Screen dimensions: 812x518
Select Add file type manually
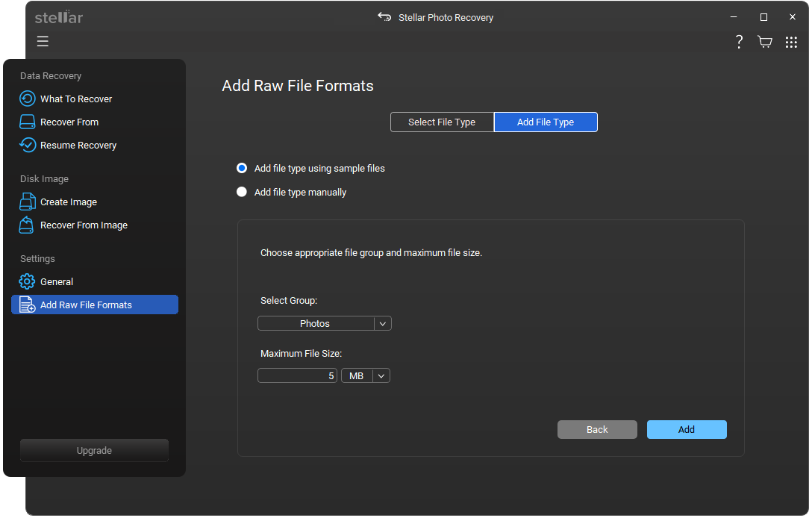coord(242,192)
